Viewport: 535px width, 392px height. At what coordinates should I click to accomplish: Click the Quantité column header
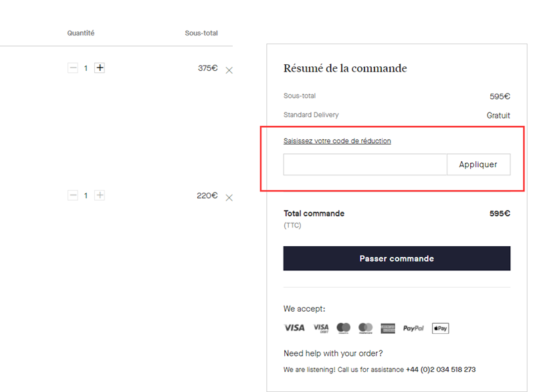[81, 33]
